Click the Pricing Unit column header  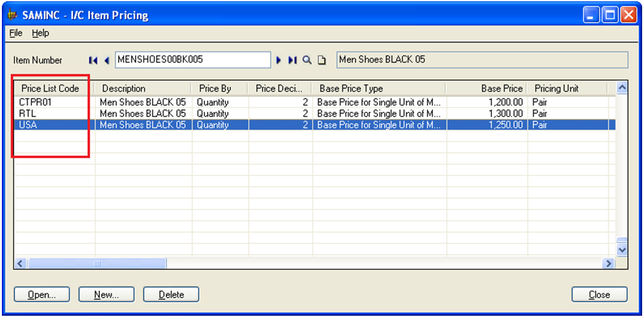[x=567, y=89]
